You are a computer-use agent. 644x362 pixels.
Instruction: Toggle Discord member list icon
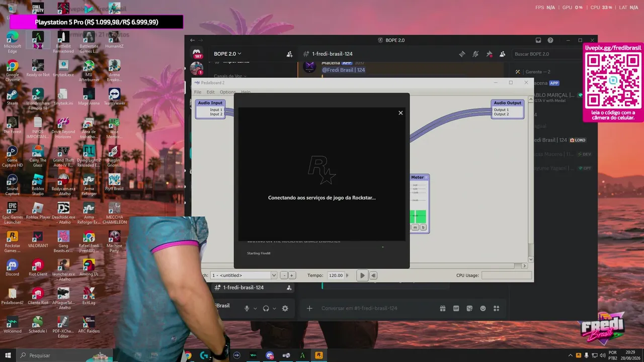point(502,54)
